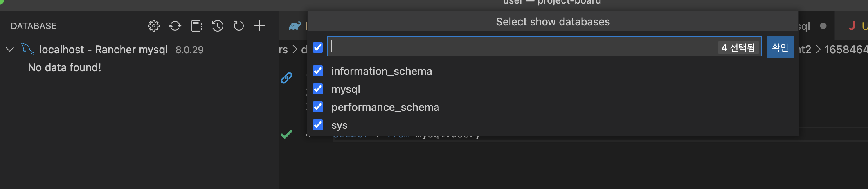Screen dimensions: 868x189
Task: Uncheck the mysql database checkbox
Action: pos(318,89)
